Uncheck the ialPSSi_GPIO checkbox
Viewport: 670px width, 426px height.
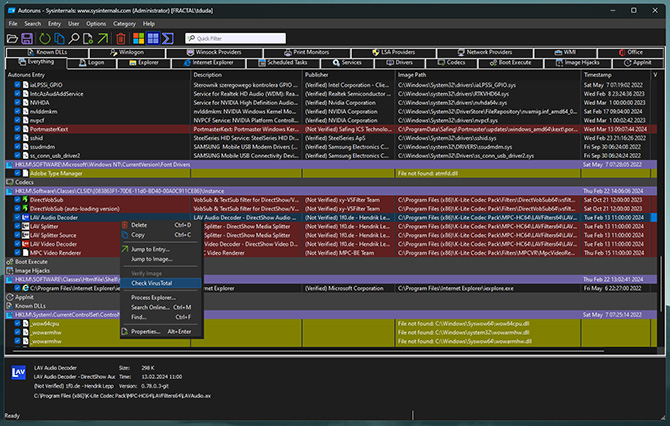(18, 85)
